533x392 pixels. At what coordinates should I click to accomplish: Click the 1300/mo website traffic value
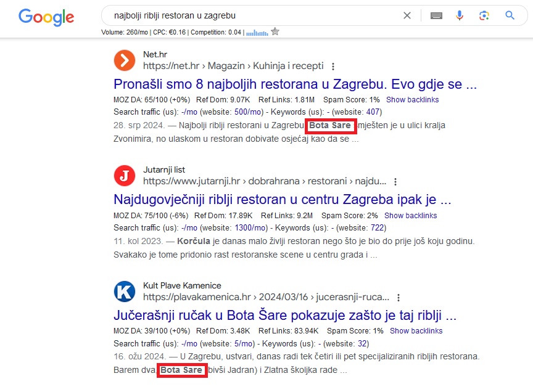coord(243,228)
